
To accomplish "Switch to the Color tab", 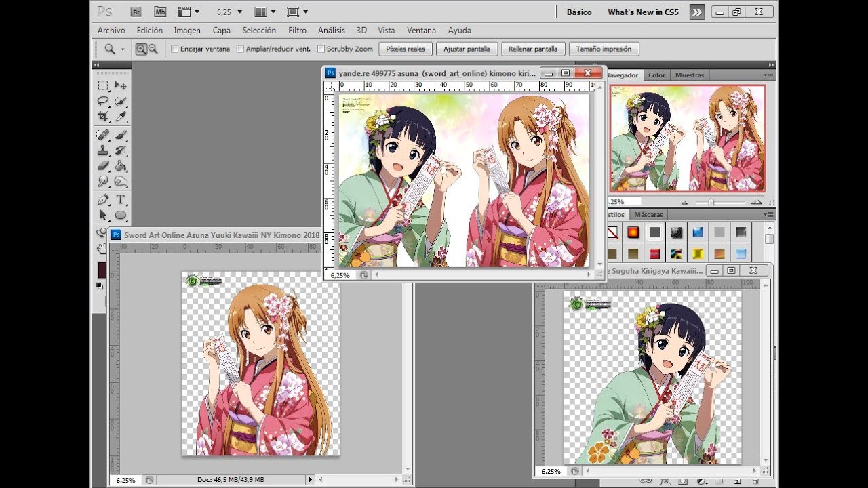I will pos(656,75).
